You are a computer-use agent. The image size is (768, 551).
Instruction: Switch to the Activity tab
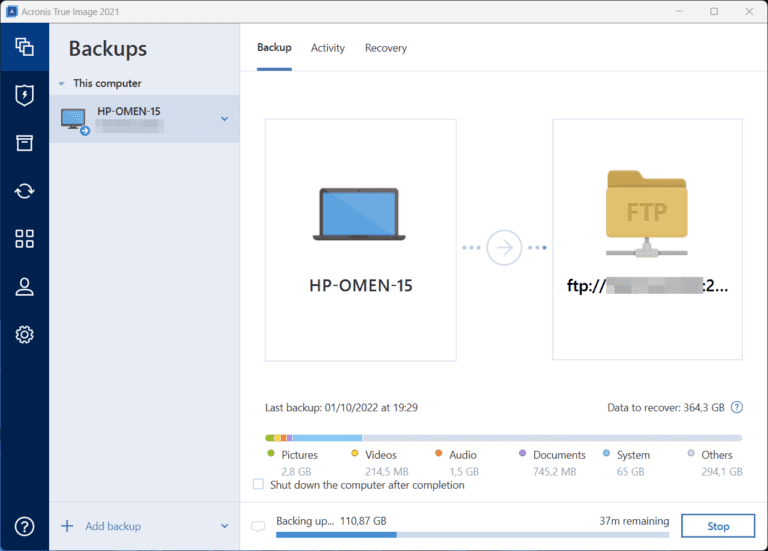click(327, 48)
